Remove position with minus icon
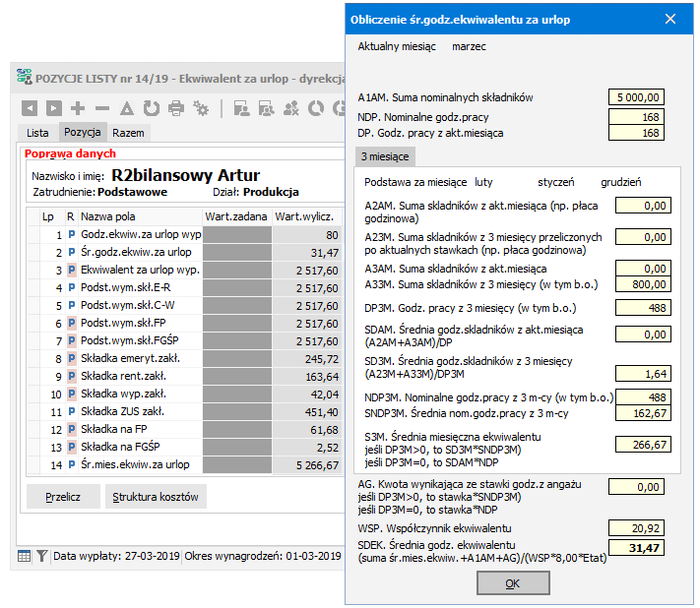Screen dimensions: 700x608 (x=102, y=108)
